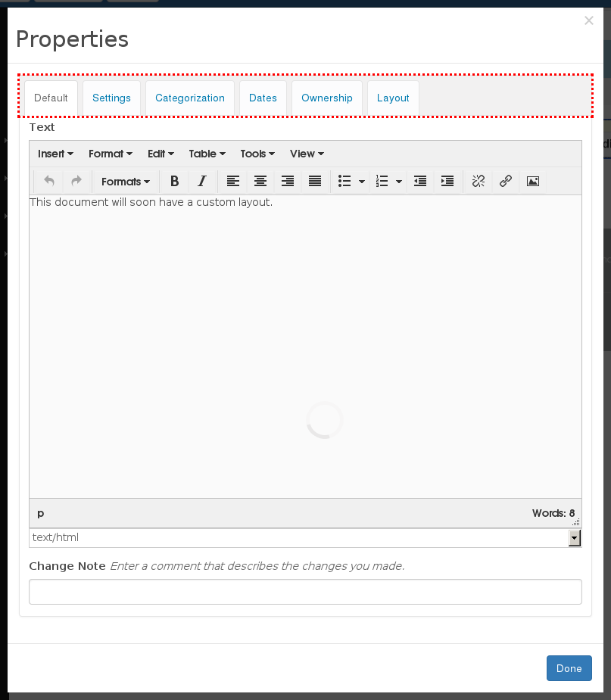Undo the last edit in the editor
The width and height of the screenshot is (611, 700).
click(x=49, y=181)
